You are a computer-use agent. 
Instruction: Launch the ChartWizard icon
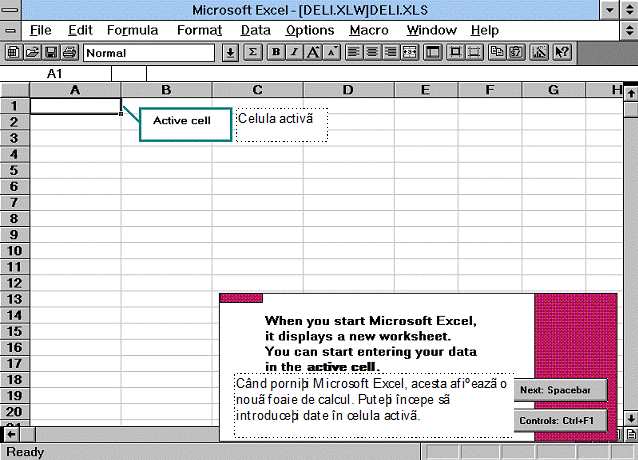click(x=539, y=52)
